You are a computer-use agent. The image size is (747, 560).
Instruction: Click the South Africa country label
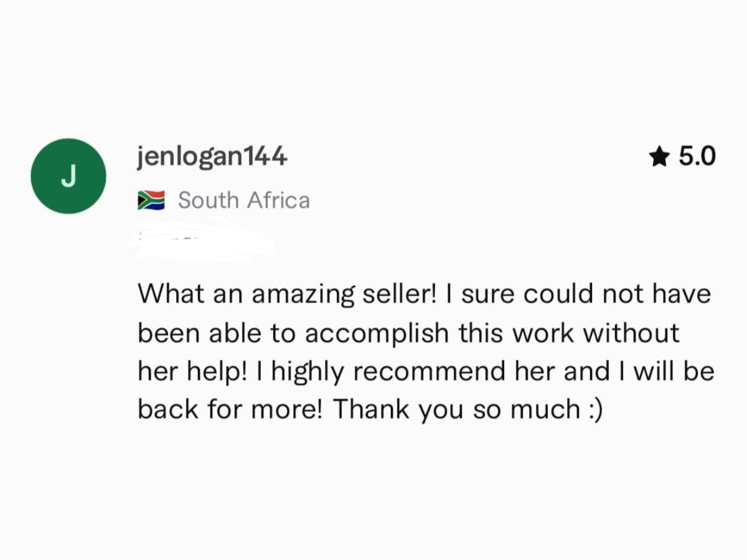pyautogui.click(x=243, y=200)
